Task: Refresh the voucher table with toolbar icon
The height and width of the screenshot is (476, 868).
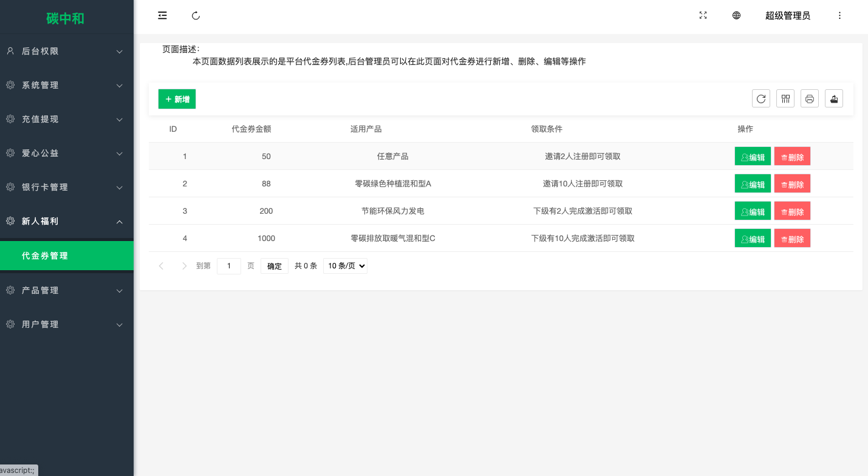Action: 760,98
